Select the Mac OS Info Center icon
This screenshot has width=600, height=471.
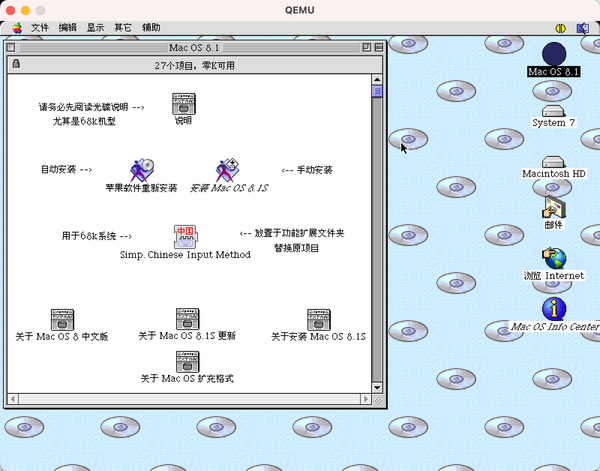pyautogui.click(x=554, y=309)
